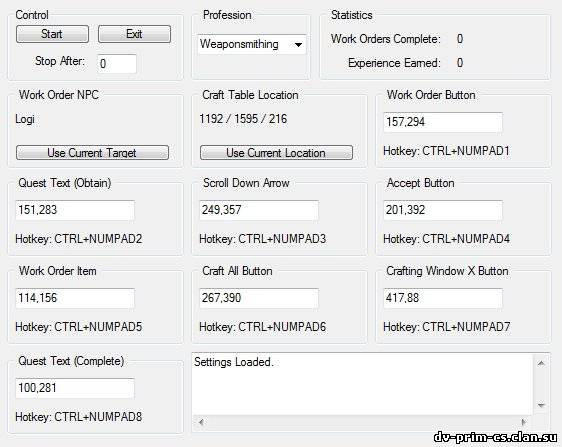Click the Exit button
562x447 pixels.
point(134,34)
